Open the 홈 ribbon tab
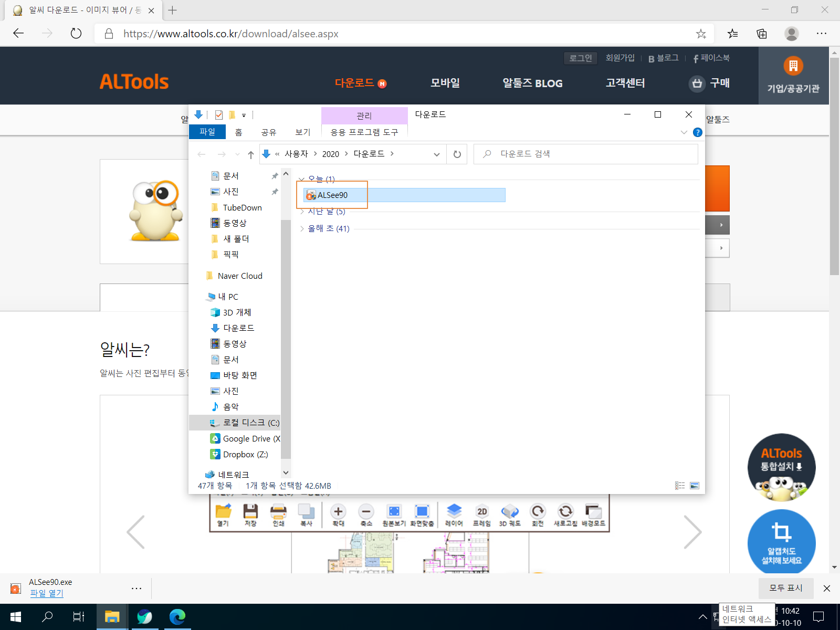This screenshot has width=840, height=630. 238,132
